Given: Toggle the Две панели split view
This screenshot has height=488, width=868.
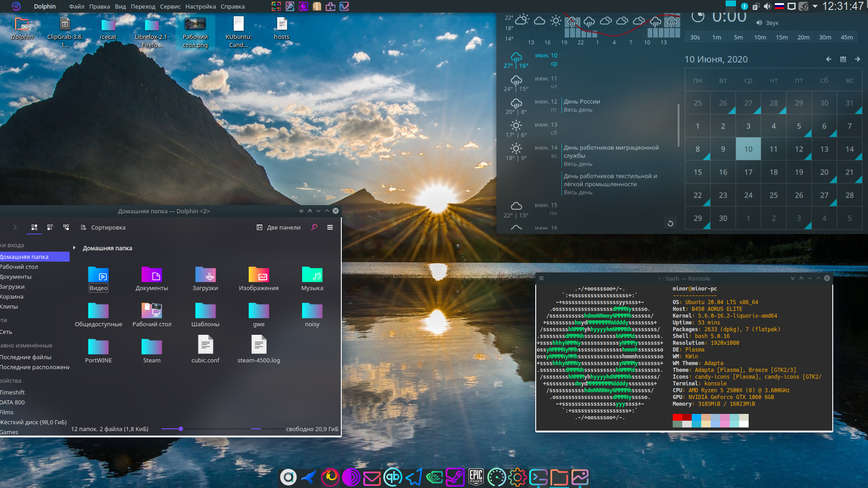Looking at the screenshot, I should click(x=278, y=227).
